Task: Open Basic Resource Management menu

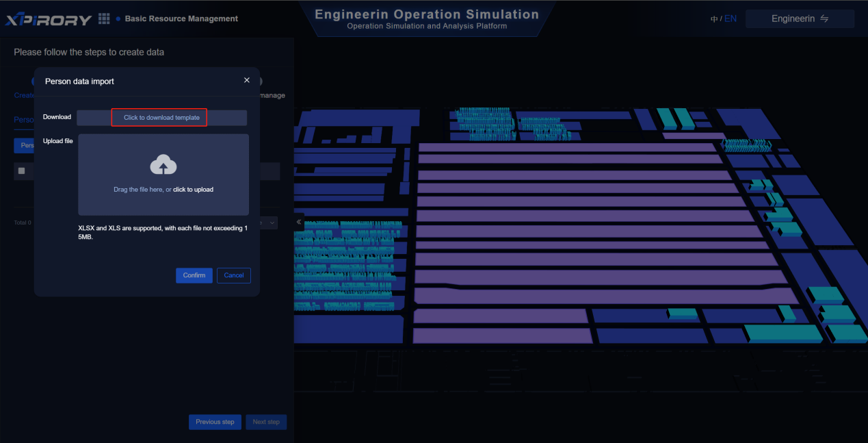Action: [181, 19]
